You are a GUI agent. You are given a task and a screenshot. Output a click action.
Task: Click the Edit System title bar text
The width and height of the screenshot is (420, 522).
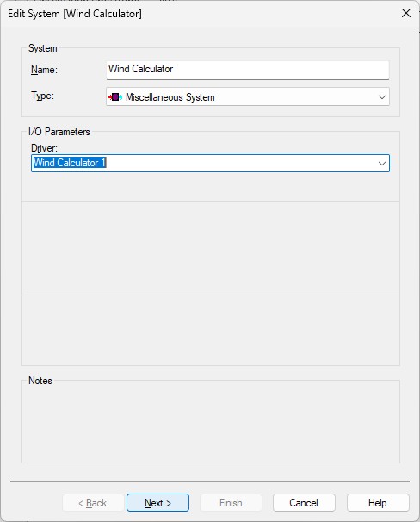tap(75, 14)
